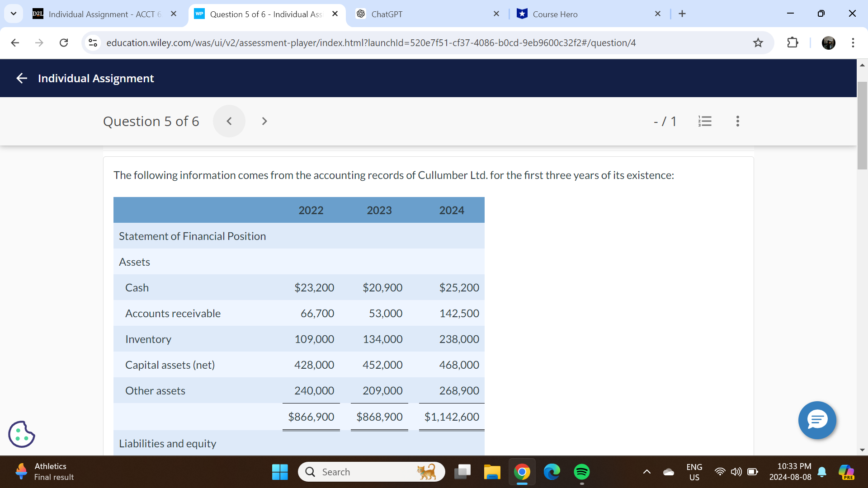Launch Spotify from the taskbar

point(582,471)
